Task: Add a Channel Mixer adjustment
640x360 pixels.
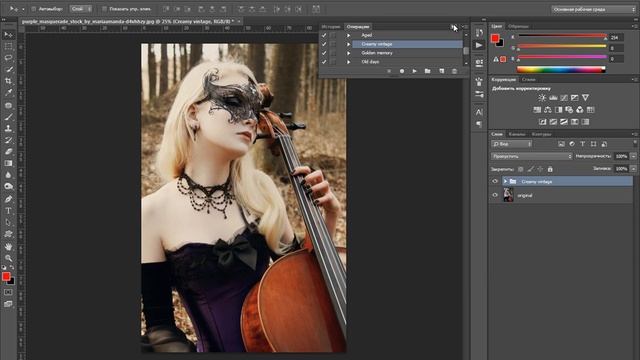Action: point(580,110)
